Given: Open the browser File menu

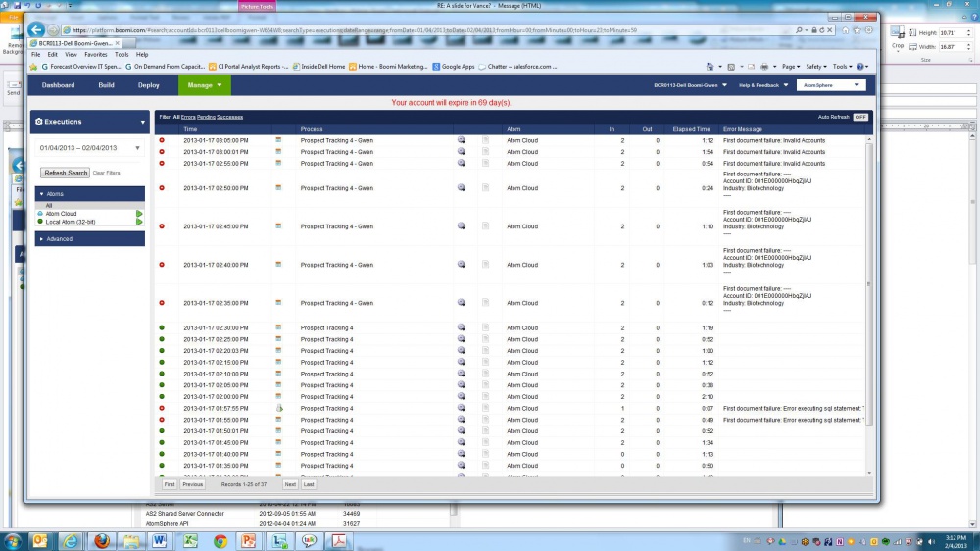Looking at the screenshot, I should pos(36,54).
